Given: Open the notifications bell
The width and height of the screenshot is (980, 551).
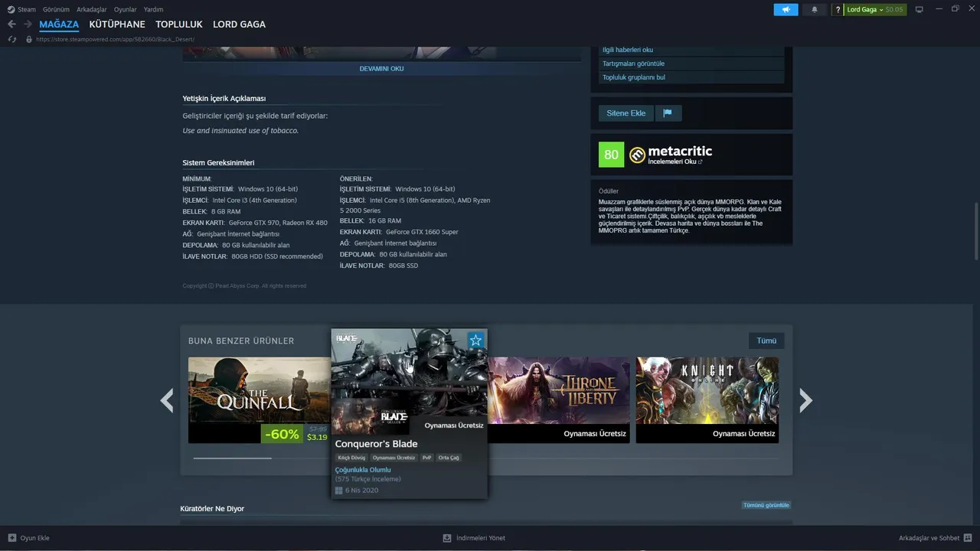Looking at the screenshot, I should pos(814,9).
